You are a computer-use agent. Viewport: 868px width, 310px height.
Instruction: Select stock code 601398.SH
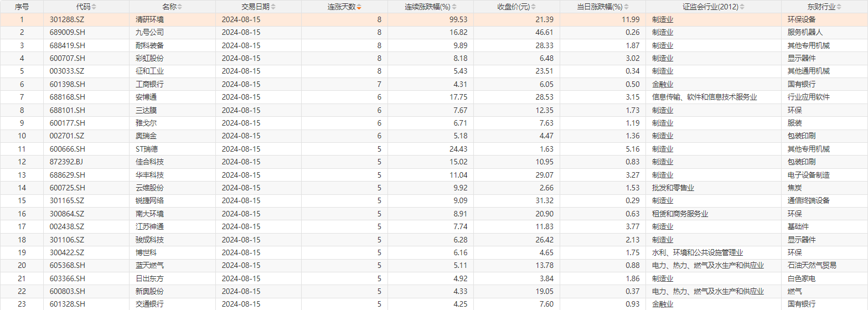click(66, 84)
